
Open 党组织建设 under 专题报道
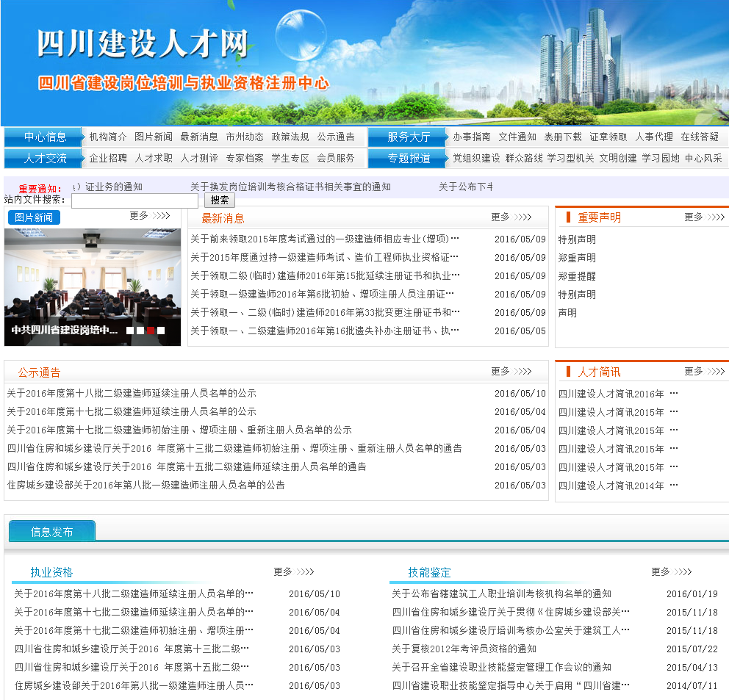[476, 158]
